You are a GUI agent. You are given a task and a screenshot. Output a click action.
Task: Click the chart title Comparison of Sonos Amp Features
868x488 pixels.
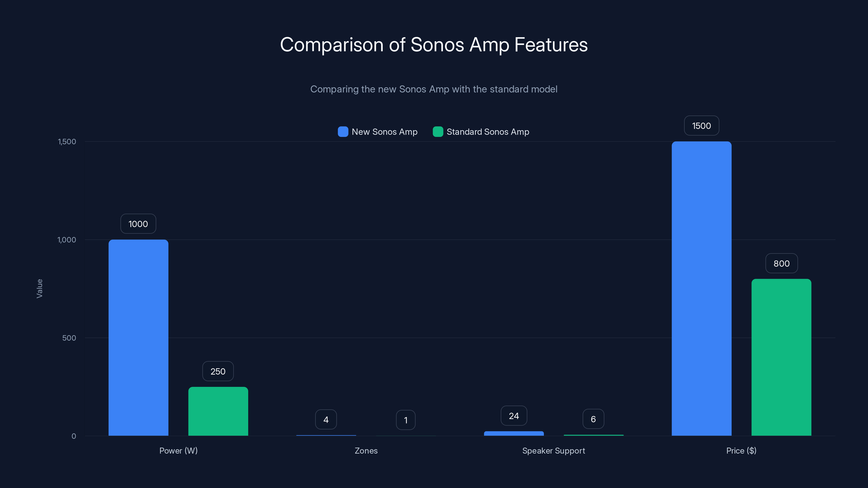click(x=434, y=45)
